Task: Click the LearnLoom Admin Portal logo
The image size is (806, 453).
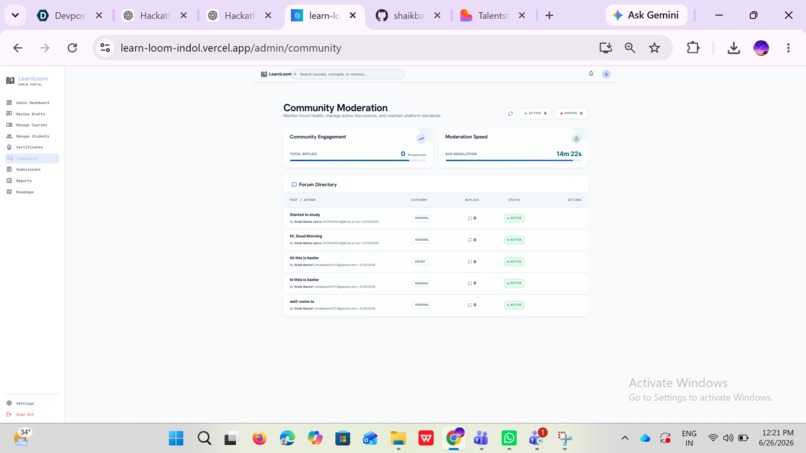Action: [x=27, y=81]
